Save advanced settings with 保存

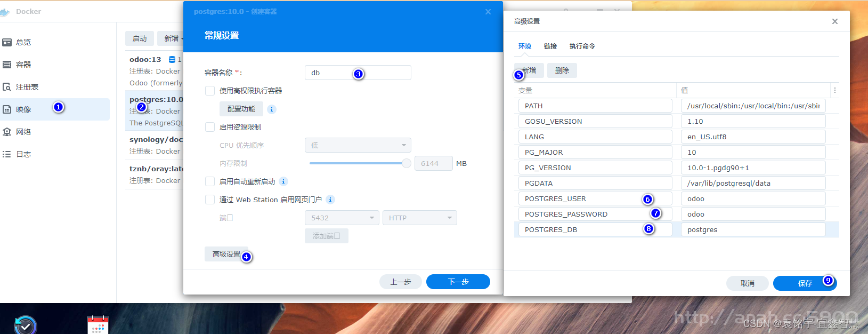(805, 283)
